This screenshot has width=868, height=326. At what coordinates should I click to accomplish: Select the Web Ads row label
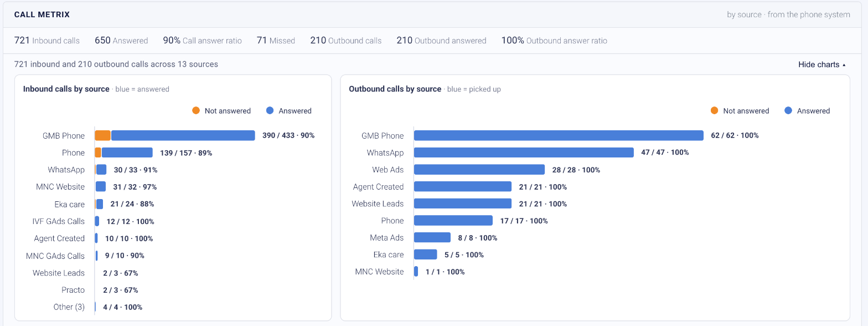click(388, 170)
